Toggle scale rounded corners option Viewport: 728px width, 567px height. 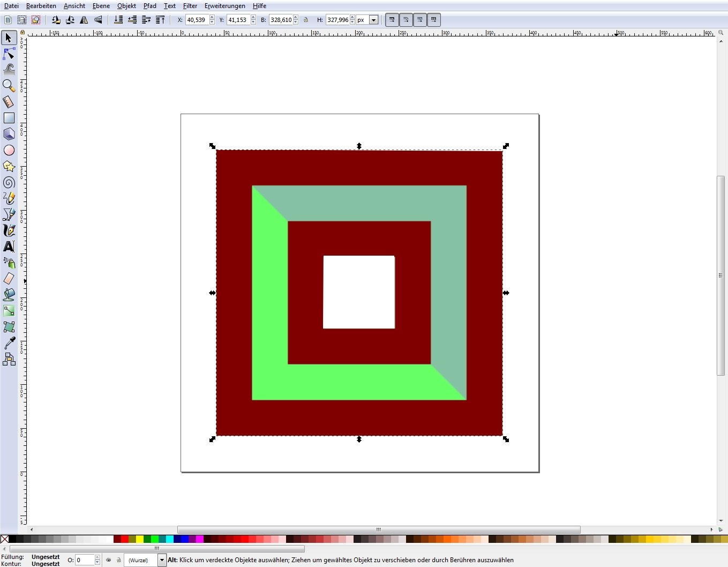tap(406, 20)
